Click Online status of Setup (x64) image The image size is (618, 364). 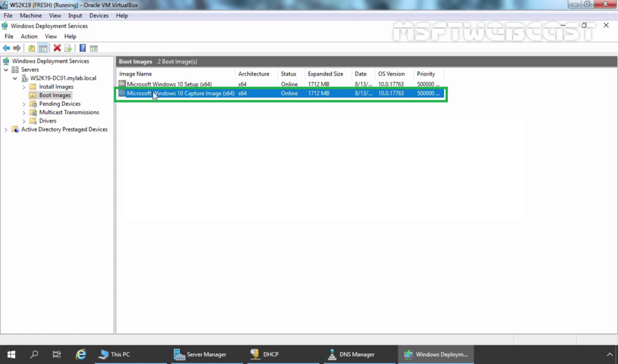tap(289, 84)
